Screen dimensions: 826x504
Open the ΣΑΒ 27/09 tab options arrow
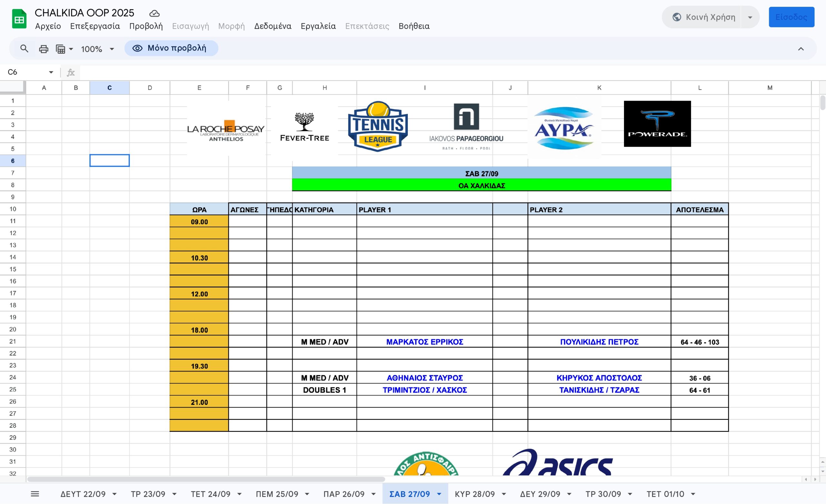point(439,494)
